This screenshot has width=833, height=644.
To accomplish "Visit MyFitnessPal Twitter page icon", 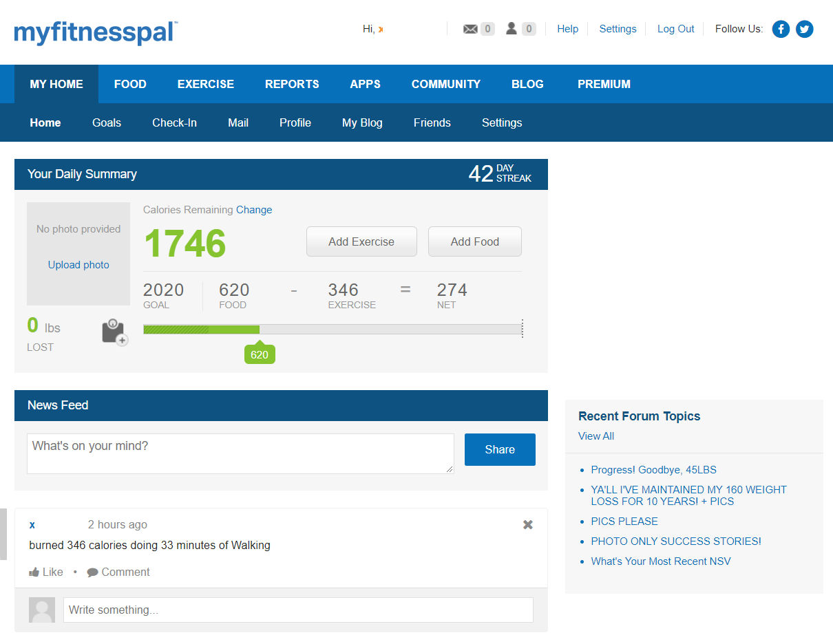I will coord(805,29).
